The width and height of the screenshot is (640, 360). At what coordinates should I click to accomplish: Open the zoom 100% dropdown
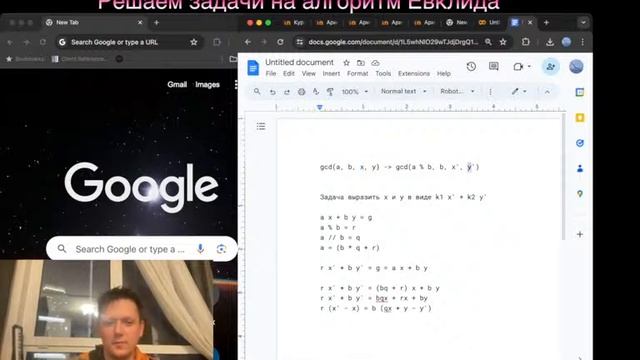click(x=355, y=92)
